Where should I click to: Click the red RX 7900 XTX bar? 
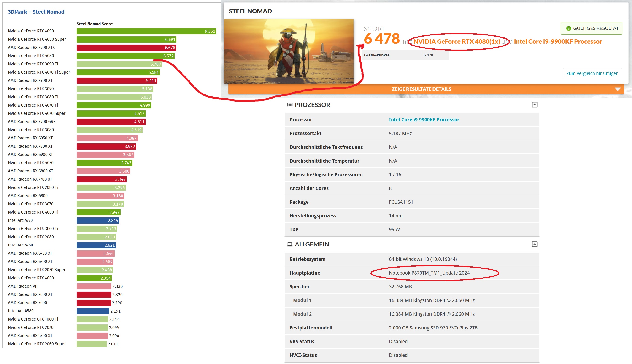click(126, 48)
